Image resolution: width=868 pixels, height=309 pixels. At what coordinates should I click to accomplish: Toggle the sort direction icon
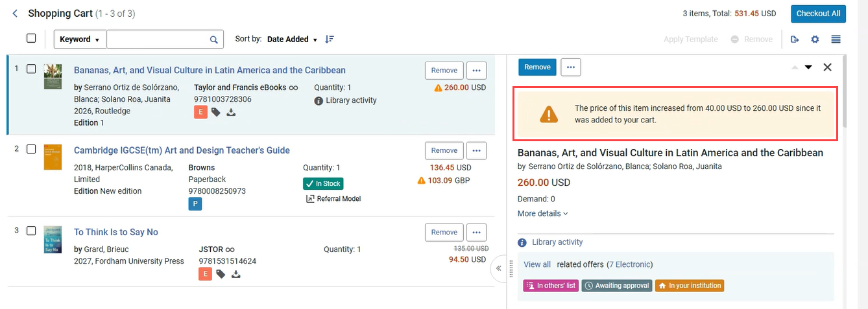(330, 39)
